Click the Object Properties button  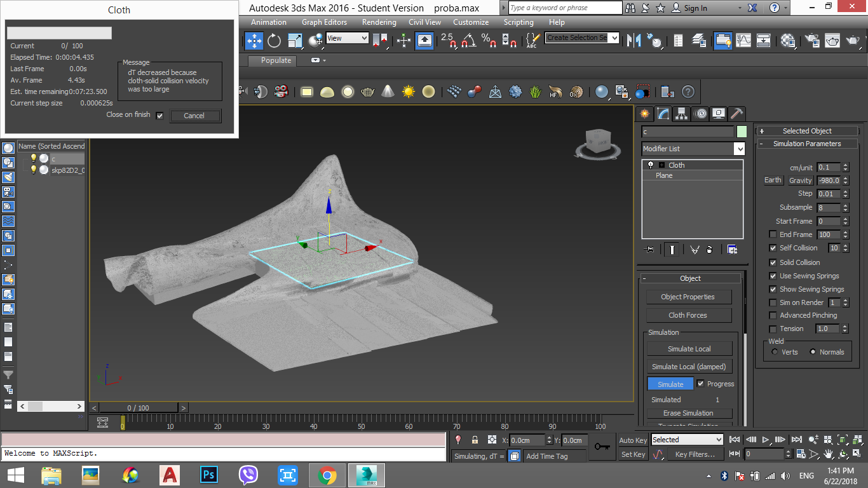coord(688,297)
